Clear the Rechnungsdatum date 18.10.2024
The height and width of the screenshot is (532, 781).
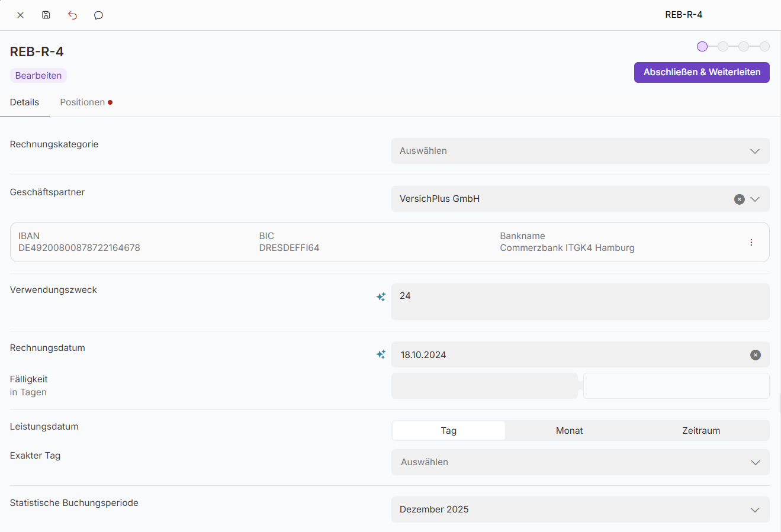[x=755, y=355]
